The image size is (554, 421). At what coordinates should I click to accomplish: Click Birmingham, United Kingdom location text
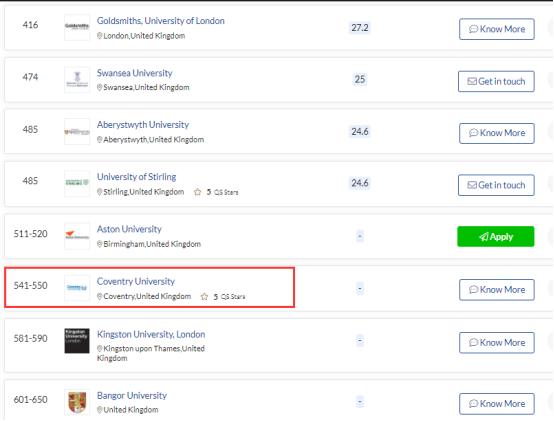tap(152, 244)
